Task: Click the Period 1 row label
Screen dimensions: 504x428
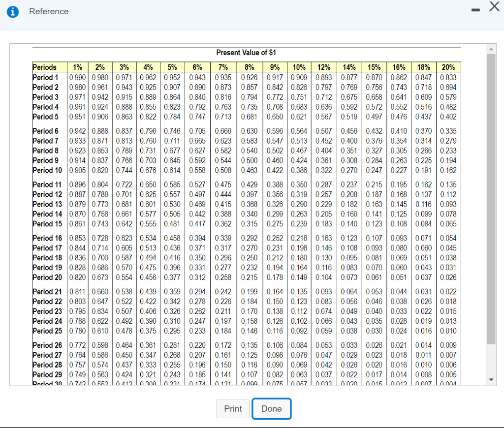Action: 45,77
